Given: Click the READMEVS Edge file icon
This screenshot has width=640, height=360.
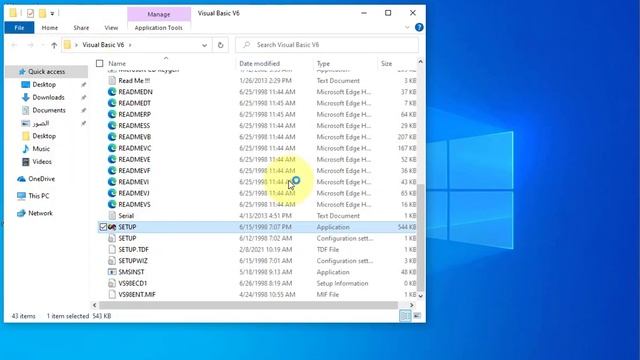Looking at the screenshot, I should tap(112, 204).
